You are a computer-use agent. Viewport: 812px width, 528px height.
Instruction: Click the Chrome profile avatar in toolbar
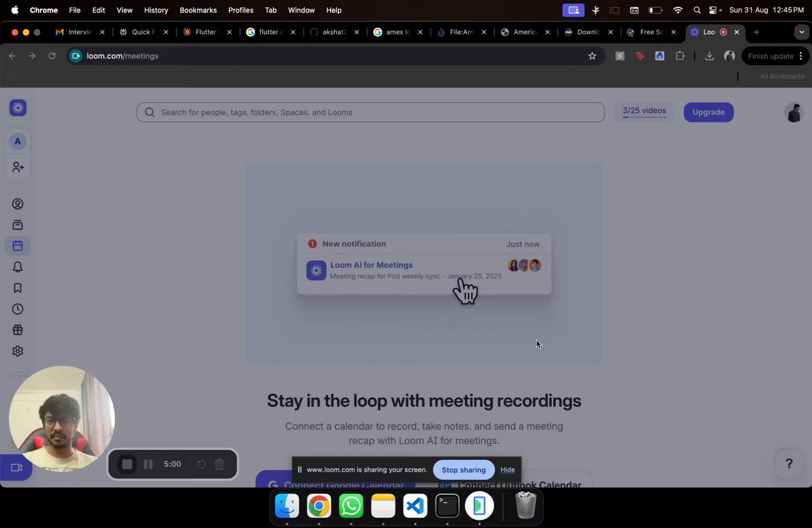pyautogui.click(x=730, y=56)
